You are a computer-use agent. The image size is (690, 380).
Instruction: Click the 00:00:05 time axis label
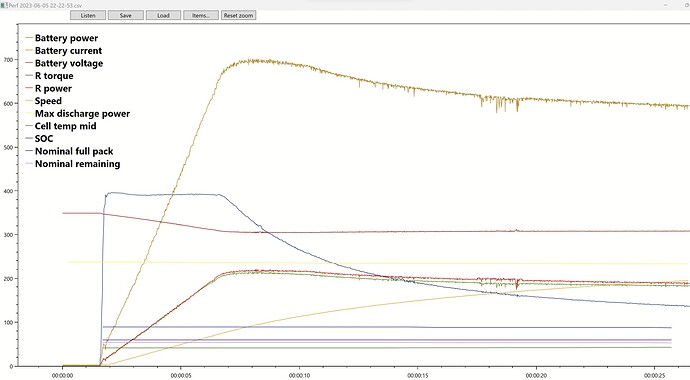[181, 376]
